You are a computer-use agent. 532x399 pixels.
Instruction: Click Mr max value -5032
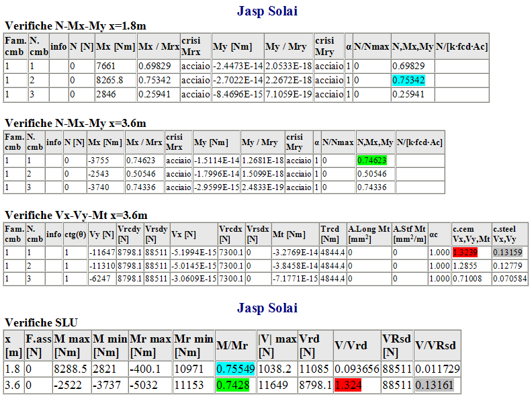pyautogui.click(x=144, y=386)
